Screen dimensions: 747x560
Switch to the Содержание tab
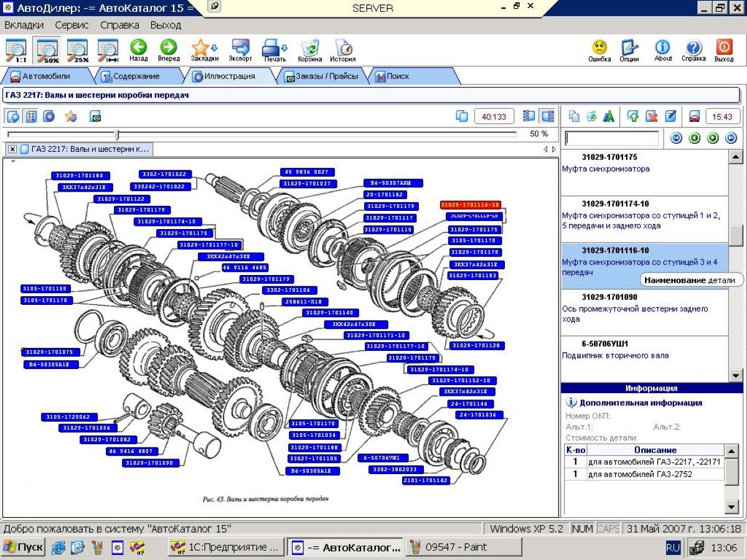(x=136, y=76)
